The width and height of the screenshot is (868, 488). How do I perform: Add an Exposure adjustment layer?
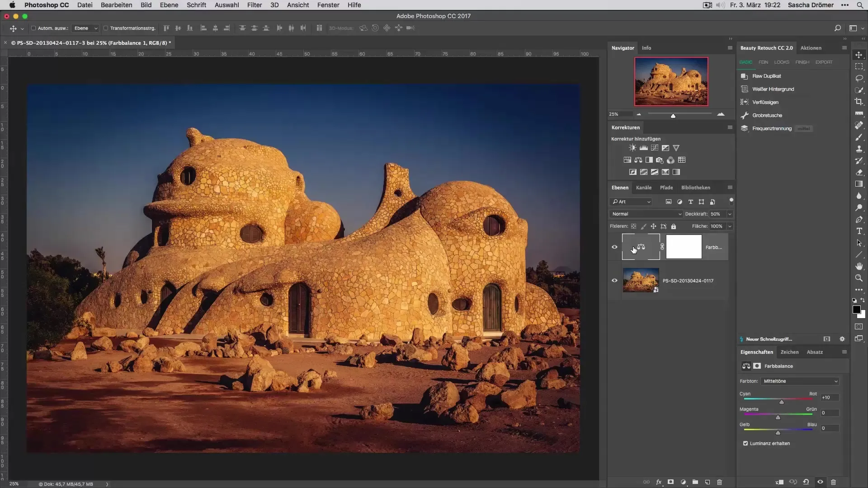665,148
